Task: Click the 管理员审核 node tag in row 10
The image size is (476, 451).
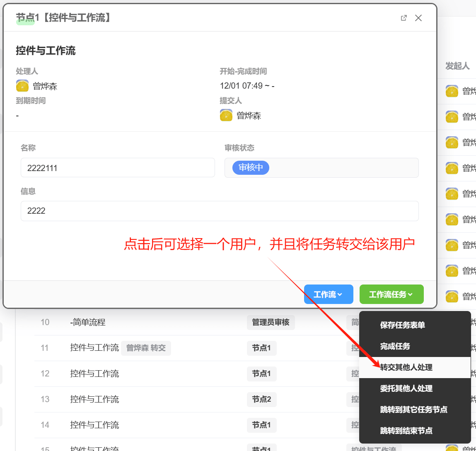Action: 271,322
